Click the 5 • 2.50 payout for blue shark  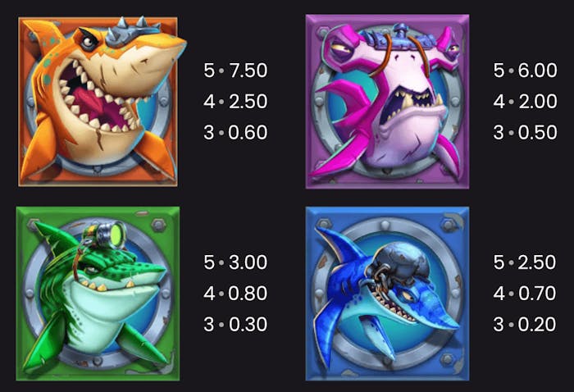(x=525, y=262)
